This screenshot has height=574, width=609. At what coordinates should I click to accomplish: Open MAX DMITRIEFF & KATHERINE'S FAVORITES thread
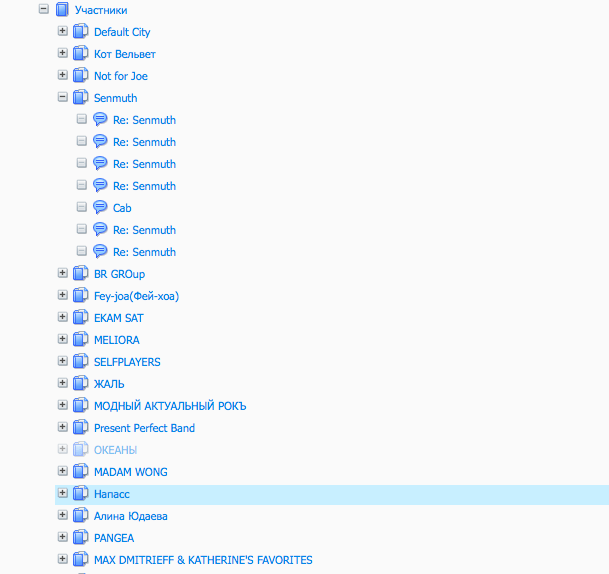(203, 560)
